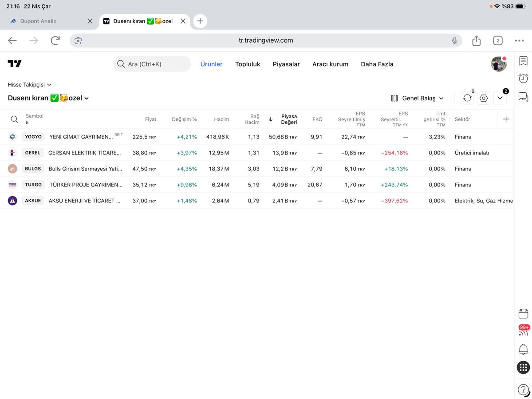The width and height of the screenshot is (532, 399).
Task: Click GERSAN ELEKTRİK TİCARE... company name
Action: pyautogui.click(x=84, y=153)
